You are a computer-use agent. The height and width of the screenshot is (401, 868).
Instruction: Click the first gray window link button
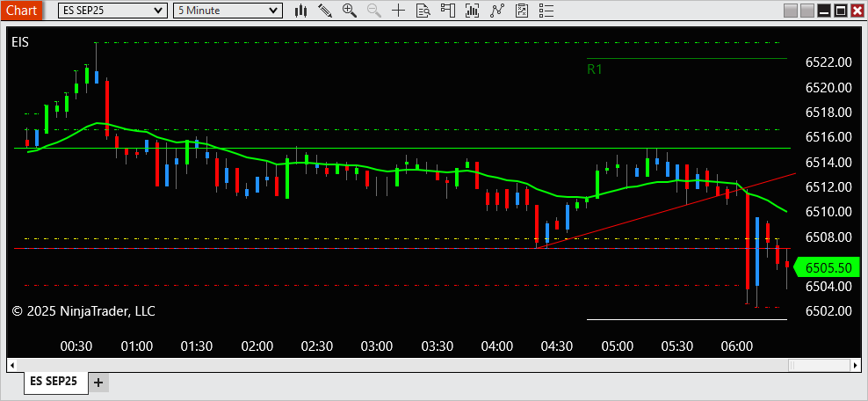point(791,10)
